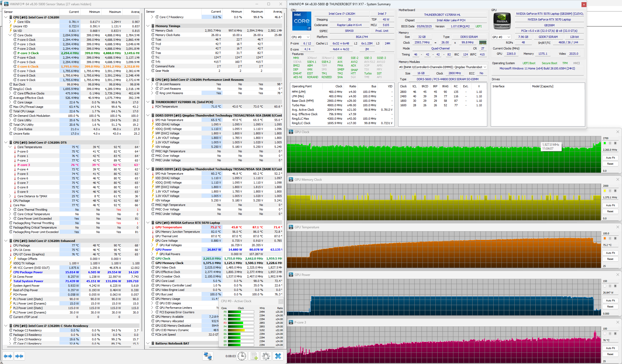Screen dimensions: 622x364
Task: Click the log sensors to file icon
Action: [254, 356]
